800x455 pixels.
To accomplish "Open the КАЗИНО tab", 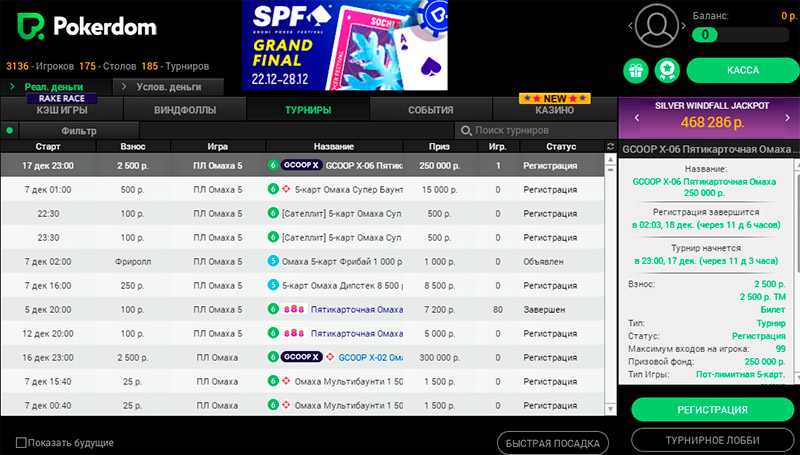I will (555, 110).
